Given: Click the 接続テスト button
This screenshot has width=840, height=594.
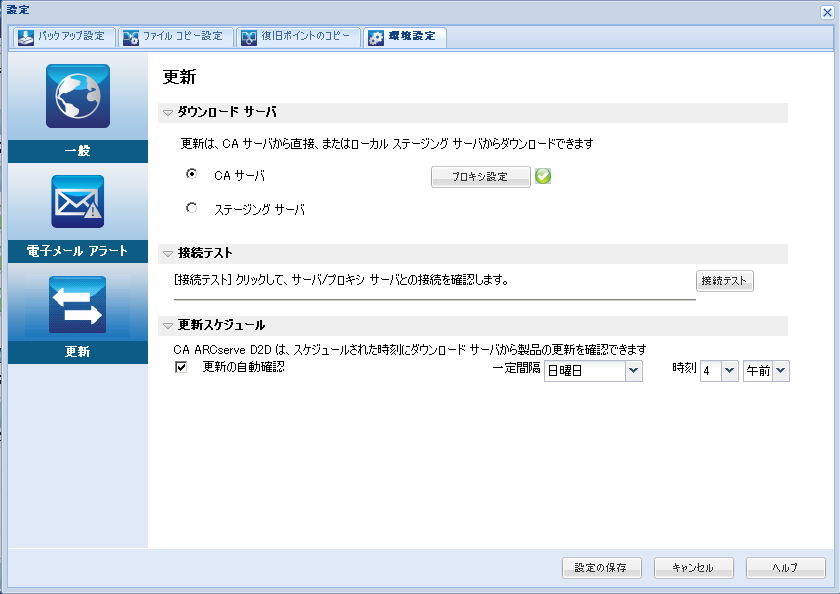Looking at the screenshot, I should click(724, 281).
